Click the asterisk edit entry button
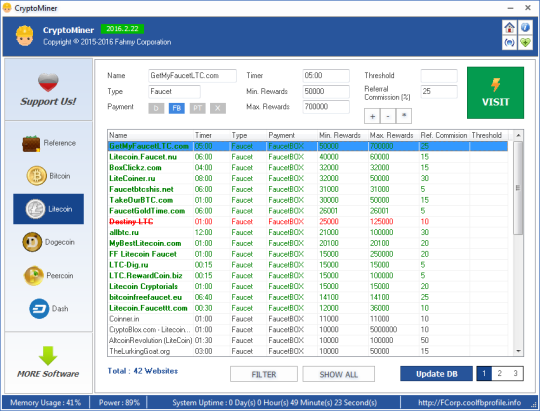The image size is (540, 411). tap(404, 116)
